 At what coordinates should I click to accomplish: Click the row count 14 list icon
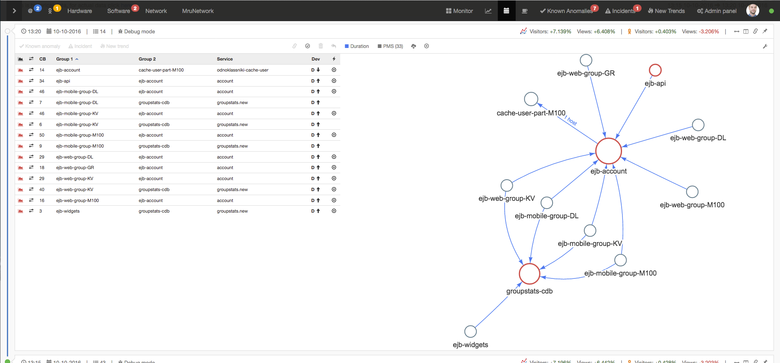tap(99, 31)
